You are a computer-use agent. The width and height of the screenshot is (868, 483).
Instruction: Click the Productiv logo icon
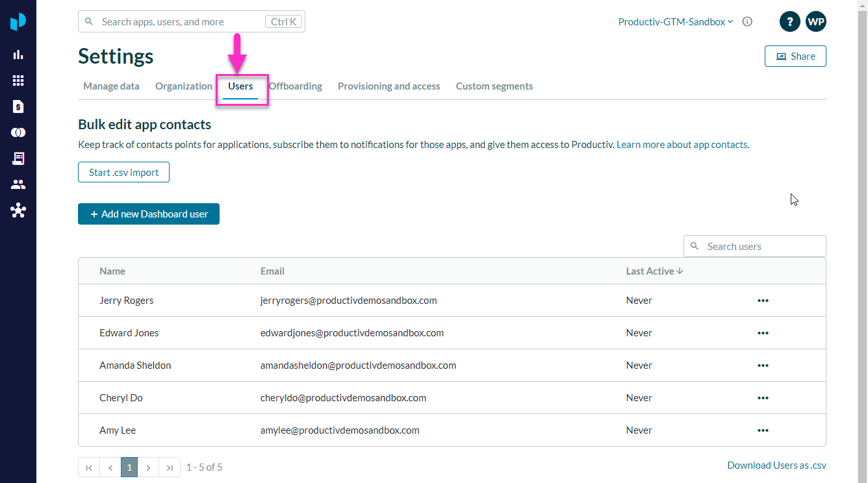click(18, 21)
